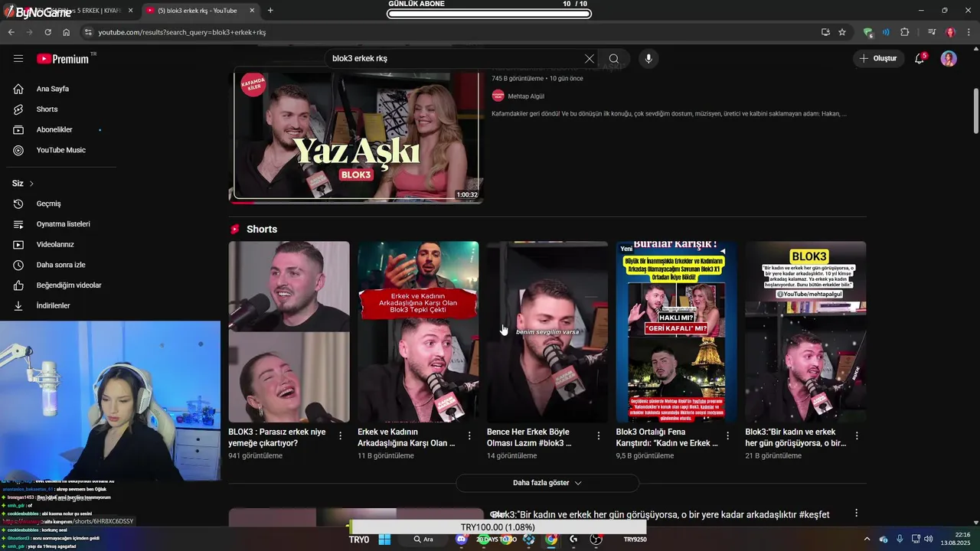Go back with the browser back arrow
Viewport: 980px width, 551px height.
click(x=11, y=32)
